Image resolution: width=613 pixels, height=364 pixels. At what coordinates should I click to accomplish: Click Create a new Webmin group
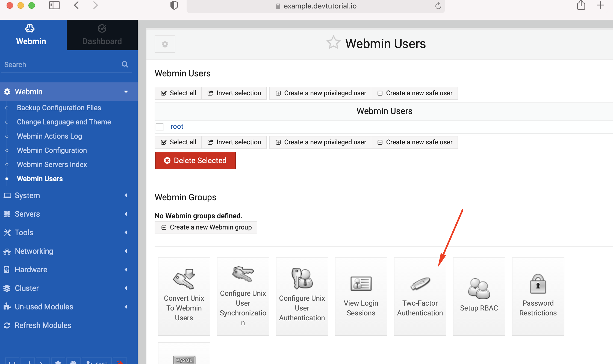206,228
